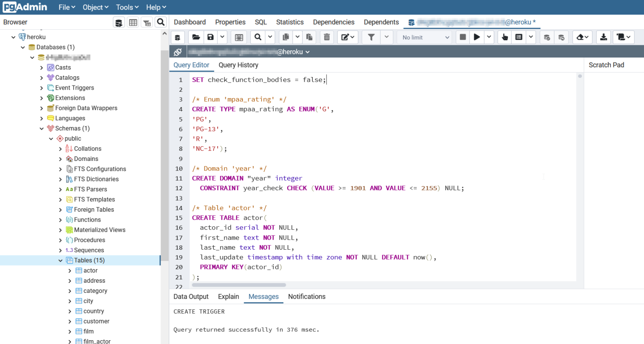This screenshot has height=344, width=644.
Task: Open the Data Output tab
Action: [191, 297]
